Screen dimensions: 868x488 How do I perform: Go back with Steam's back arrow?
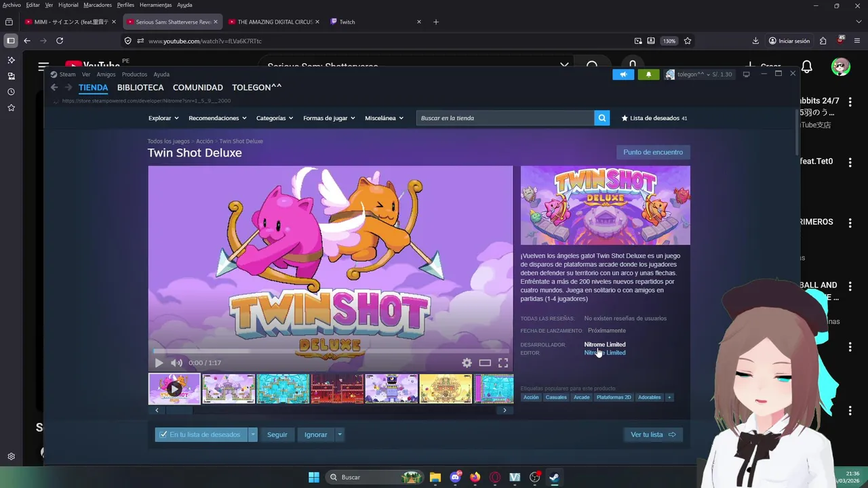[54, 87]
